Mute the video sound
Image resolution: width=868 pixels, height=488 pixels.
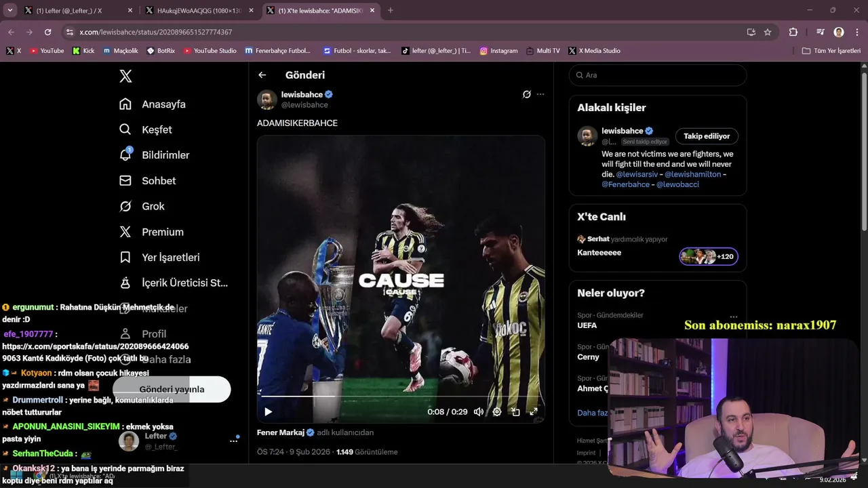click(x=479, y=411)
